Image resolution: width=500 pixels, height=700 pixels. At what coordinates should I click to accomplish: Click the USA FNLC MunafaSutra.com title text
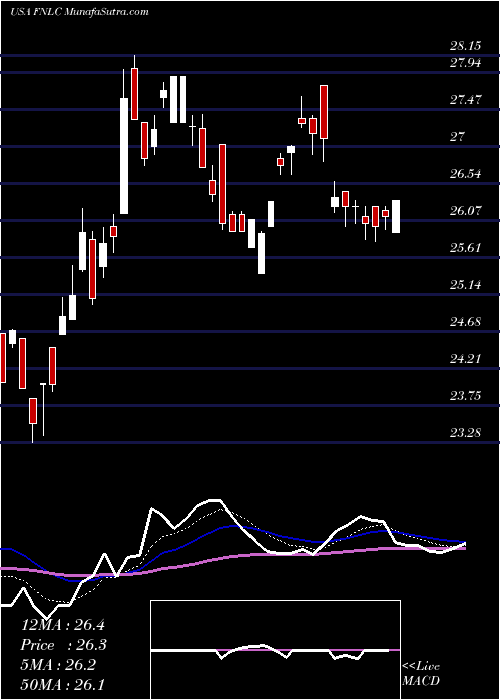79,12
